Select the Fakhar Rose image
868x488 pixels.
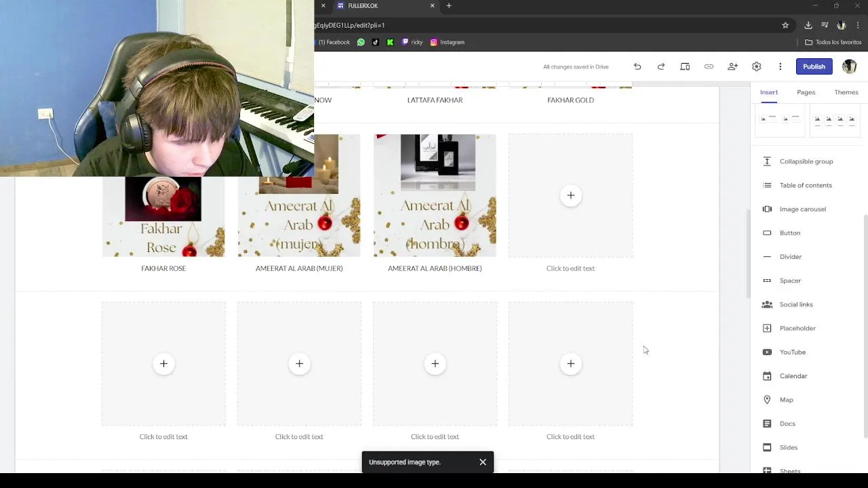click(163, 217)
